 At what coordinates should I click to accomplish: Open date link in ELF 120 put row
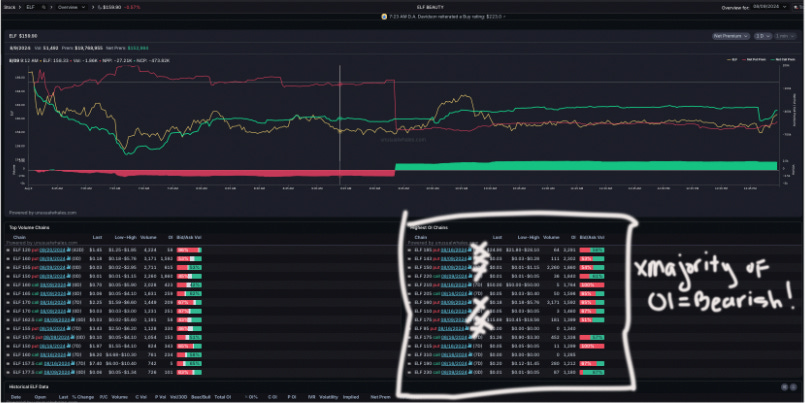(54, 250)
